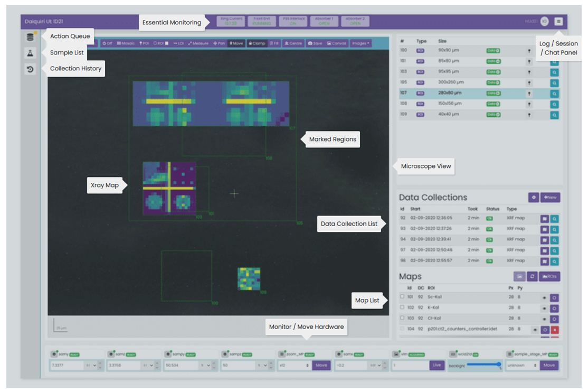Click the Ring Current monitor tile
588x392 pixels.
pos(231,21)
